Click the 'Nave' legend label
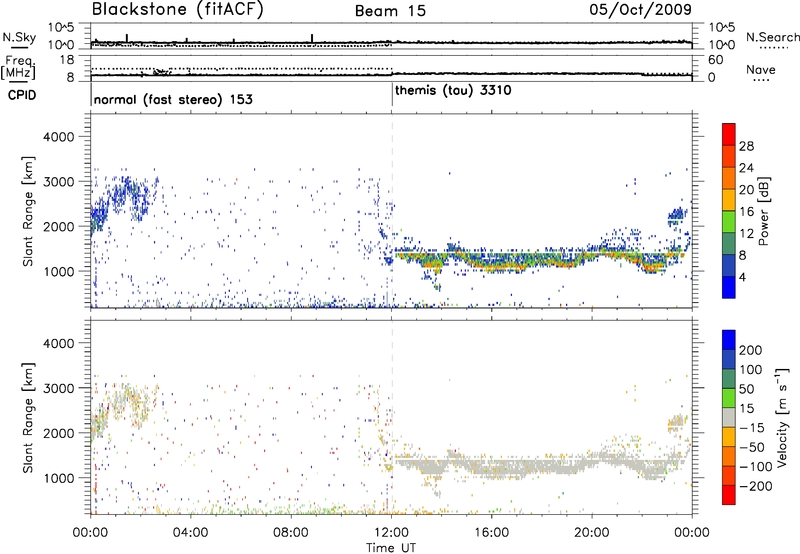 coord(761,70)
